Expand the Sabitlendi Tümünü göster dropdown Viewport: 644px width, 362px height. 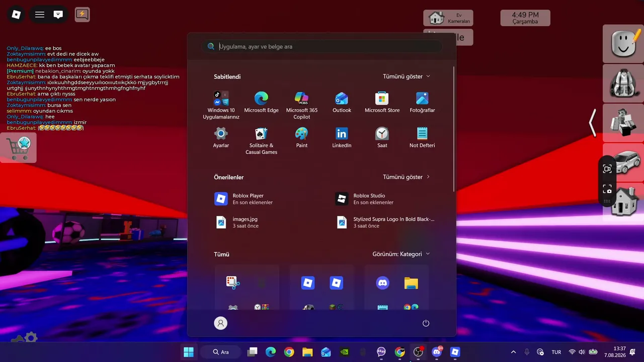click(407, 76)
